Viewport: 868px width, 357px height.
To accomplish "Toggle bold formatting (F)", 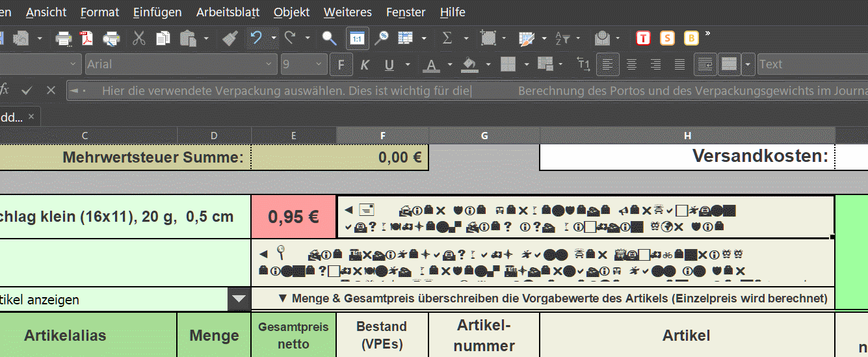I will [341, 64].
